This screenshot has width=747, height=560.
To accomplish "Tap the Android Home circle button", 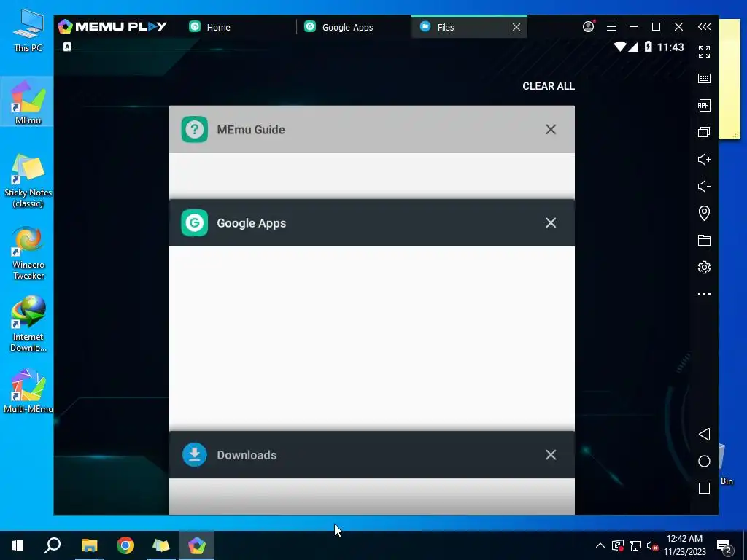I will coord(704,461).
